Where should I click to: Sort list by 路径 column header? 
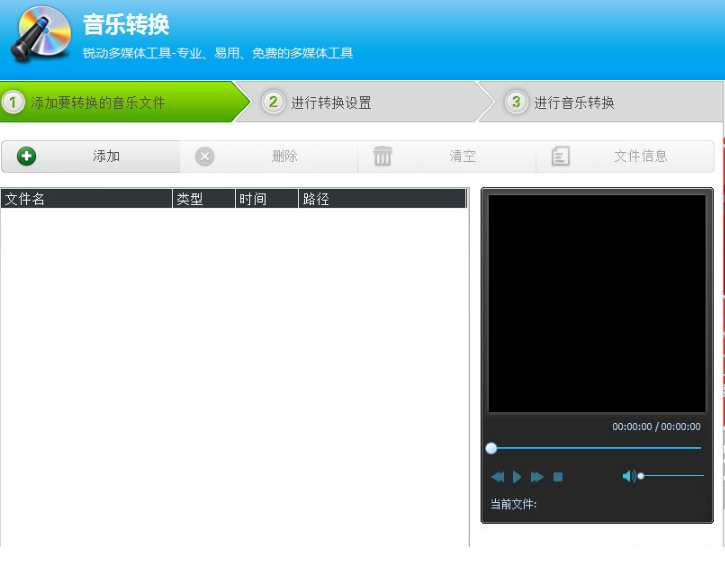point(382,199)
